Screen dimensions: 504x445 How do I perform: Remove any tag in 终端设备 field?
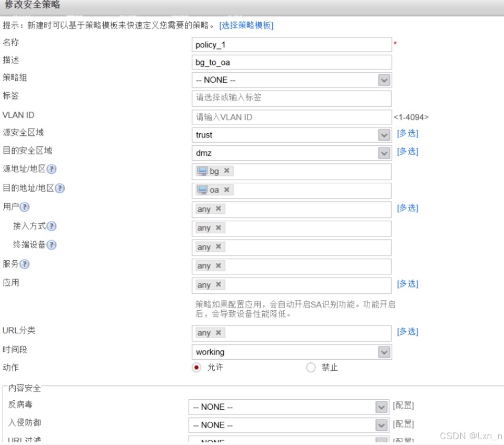[x=218, y=246]
